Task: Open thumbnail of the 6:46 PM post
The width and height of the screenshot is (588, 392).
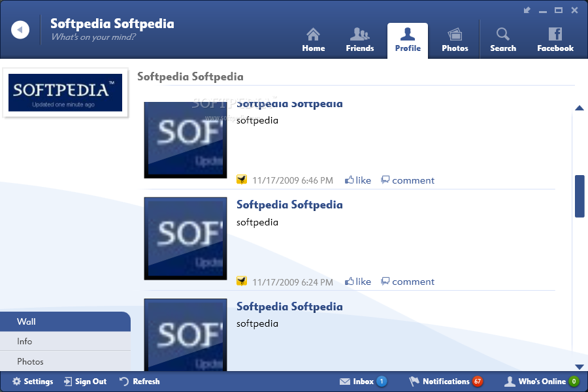Action: coord(186,140)
